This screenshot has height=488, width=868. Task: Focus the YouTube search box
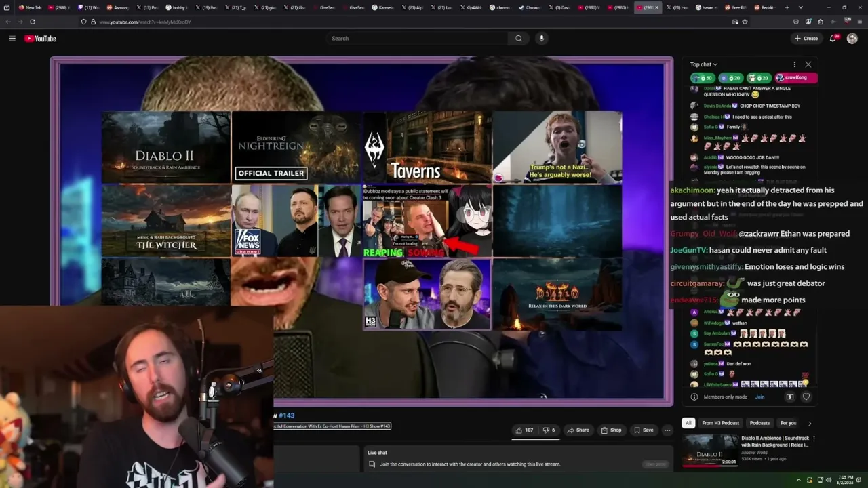coord(417,39)
